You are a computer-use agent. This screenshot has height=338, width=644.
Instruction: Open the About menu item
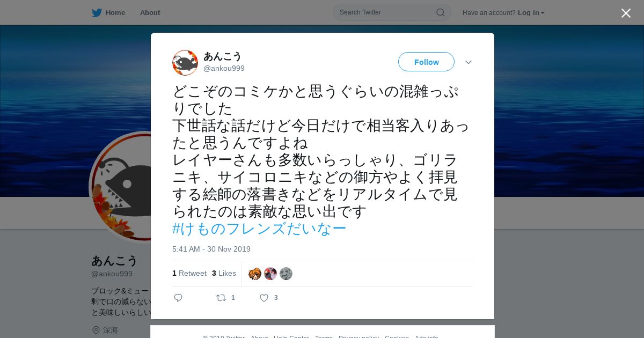point(150,13)
